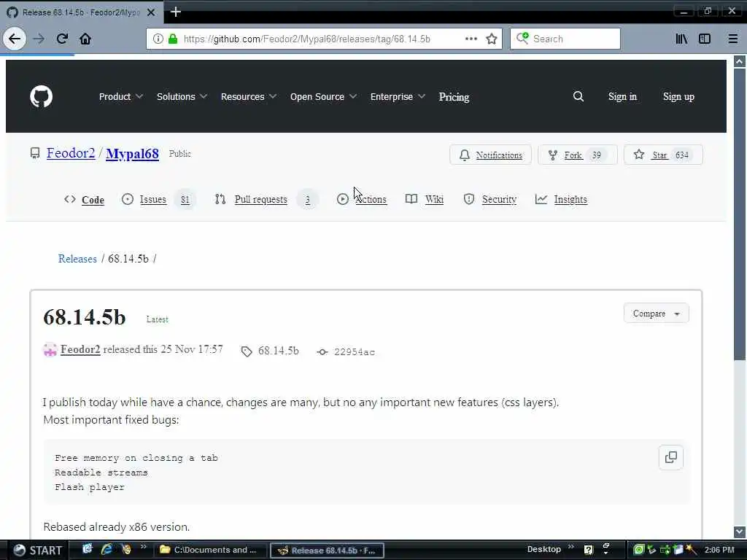Click the taskbar help question icon

(589, 550)
